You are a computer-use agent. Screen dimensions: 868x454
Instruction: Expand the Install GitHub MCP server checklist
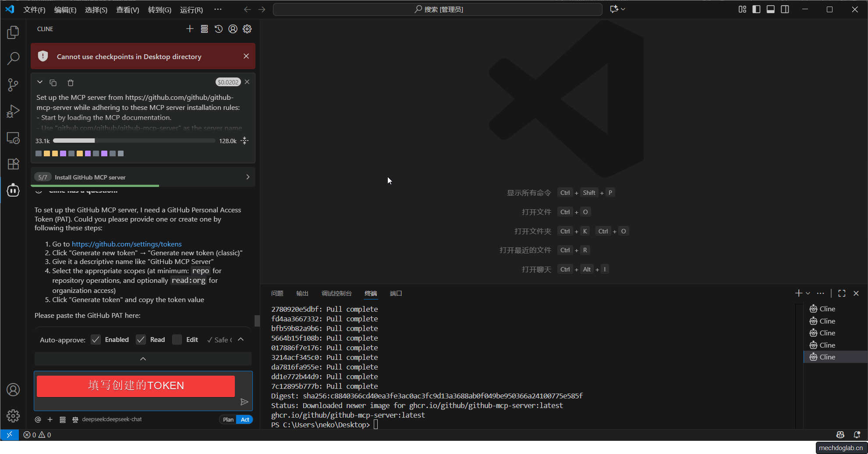[248, 177]
